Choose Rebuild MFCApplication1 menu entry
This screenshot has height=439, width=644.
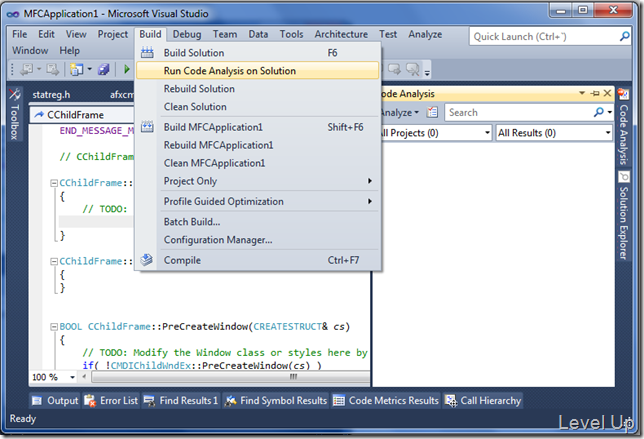click(258, 145)
